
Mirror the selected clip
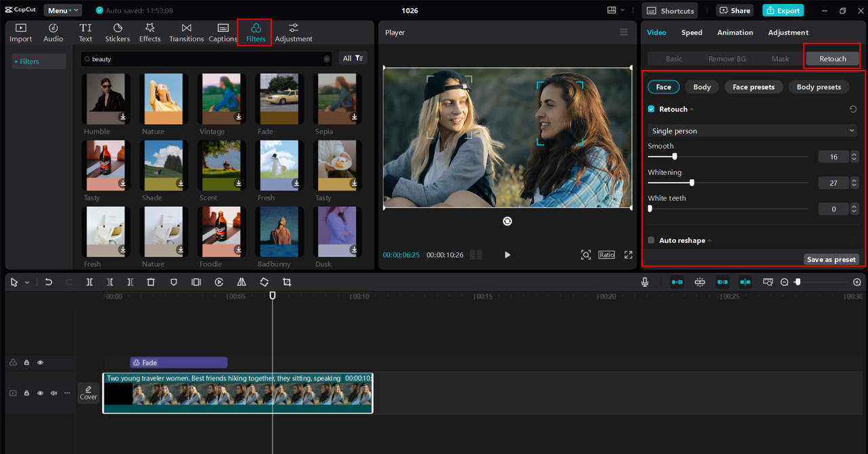(241, 282)
